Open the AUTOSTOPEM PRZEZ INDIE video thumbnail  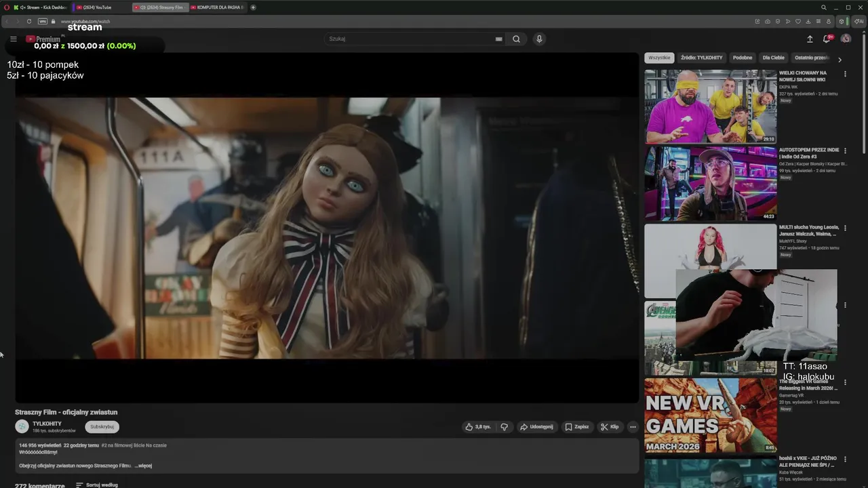710,183
